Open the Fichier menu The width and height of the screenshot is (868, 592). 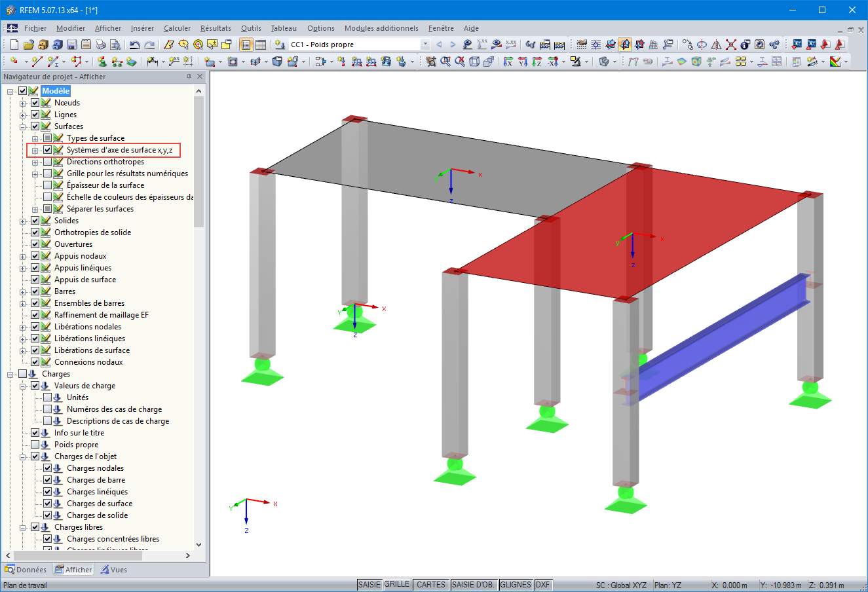tap(35, 28)
